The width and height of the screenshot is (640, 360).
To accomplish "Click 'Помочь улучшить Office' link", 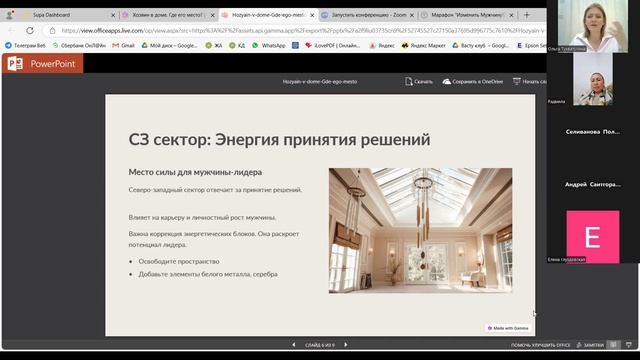I will click(540, 345).
